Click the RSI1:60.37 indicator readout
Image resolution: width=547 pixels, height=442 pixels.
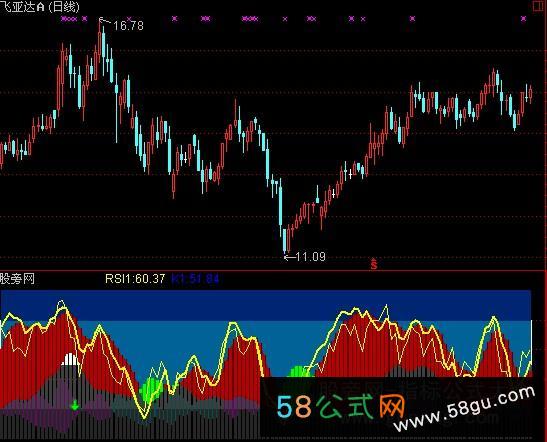click(135, 278)
